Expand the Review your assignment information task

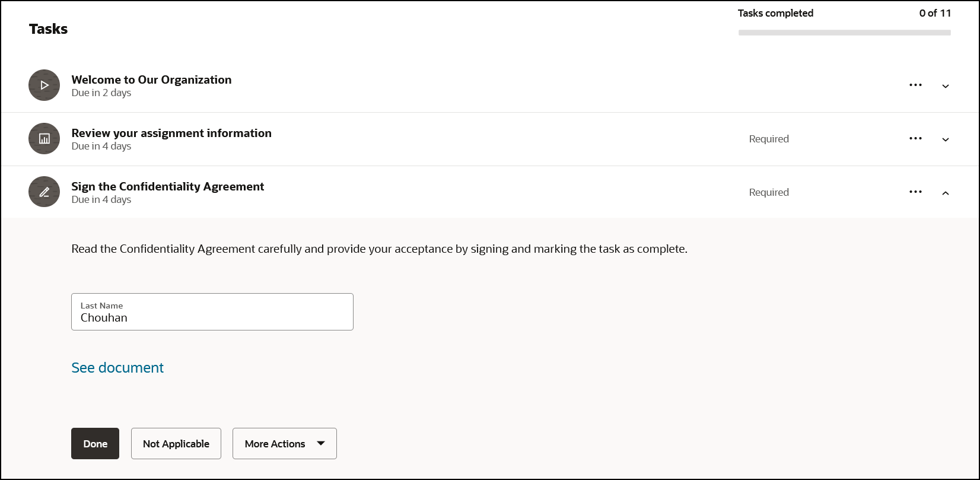click(x=946, y=139)
